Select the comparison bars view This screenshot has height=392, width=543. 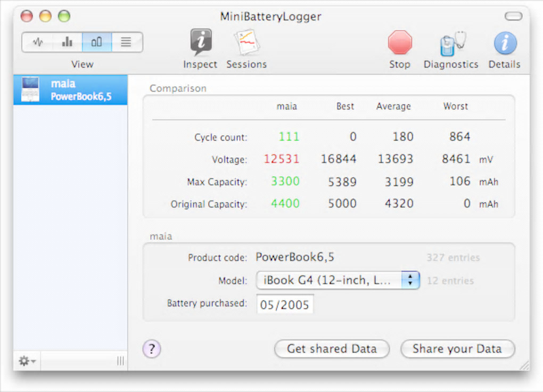point(96,42)
